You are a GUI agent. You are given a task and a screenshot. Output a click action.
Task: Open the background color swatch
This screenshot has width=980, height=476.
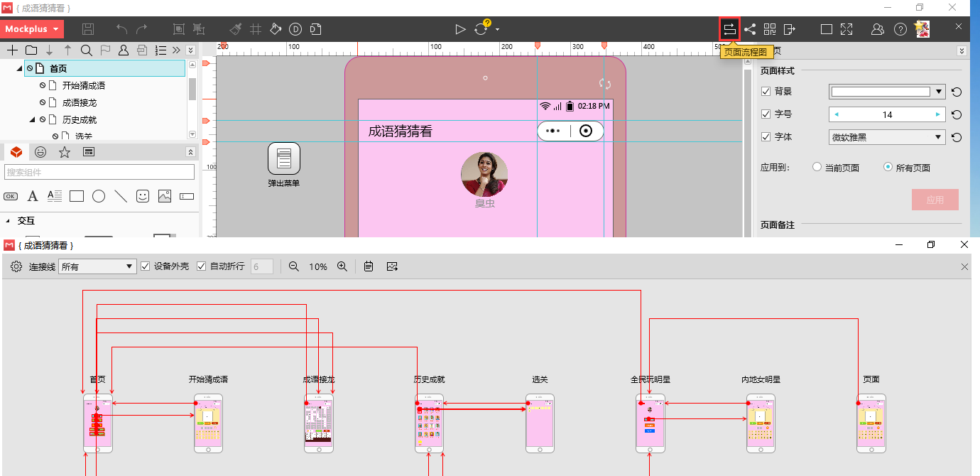881,92
